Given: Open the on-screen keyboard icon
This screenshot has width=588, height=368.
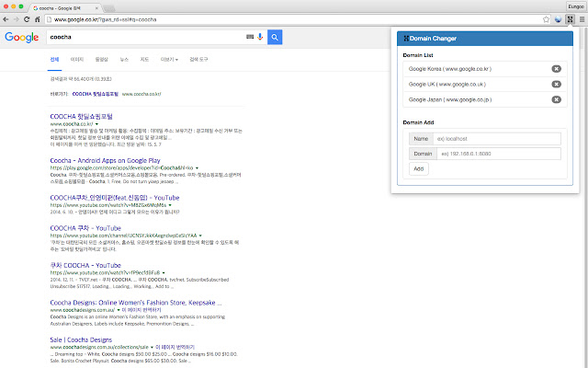Looking at the screenshot, I should tap(250, 37).
